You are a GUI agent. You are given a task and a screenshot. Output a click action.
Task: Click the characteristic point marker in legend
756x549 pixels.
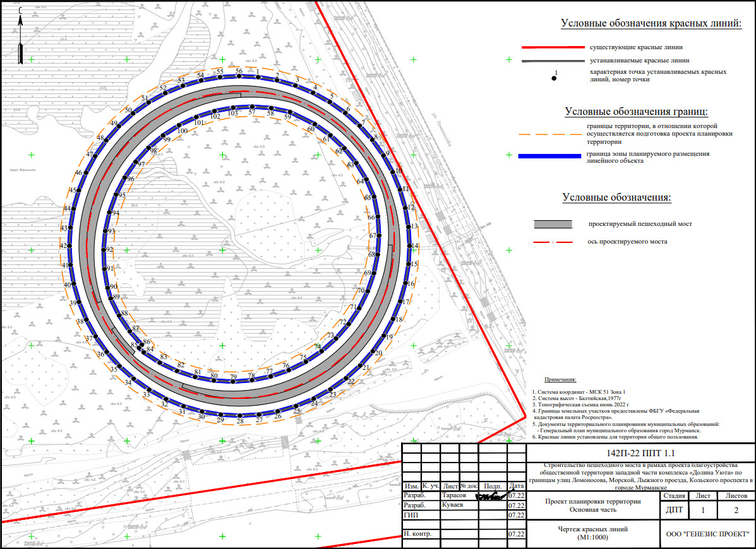(x=555, y=78)
